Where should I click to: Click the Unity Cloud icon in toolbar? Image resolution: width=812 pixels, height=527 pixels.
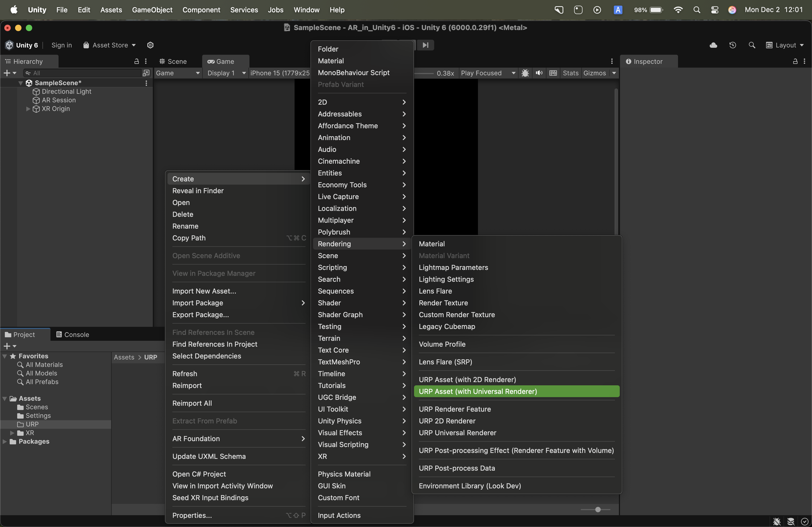713,45
